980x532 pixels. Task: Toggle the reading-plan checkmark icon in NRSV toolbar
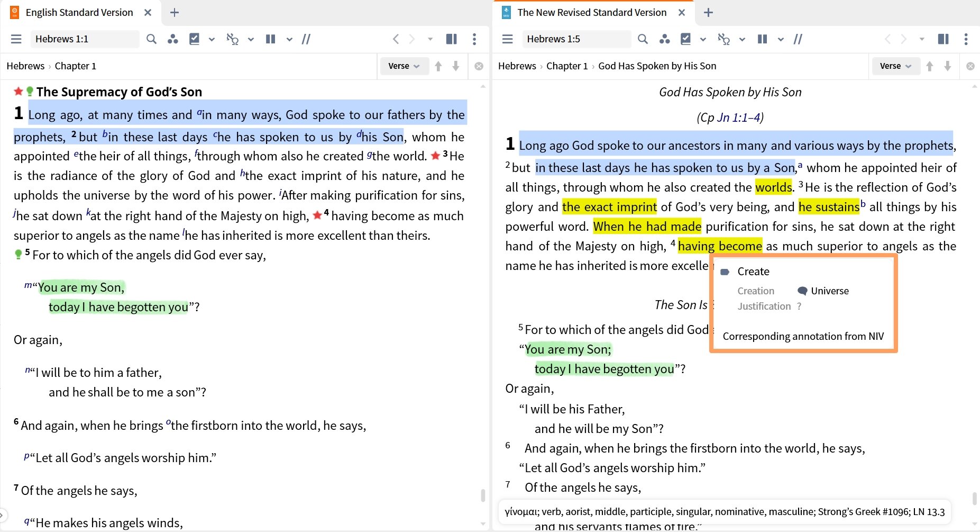point(686,39)
